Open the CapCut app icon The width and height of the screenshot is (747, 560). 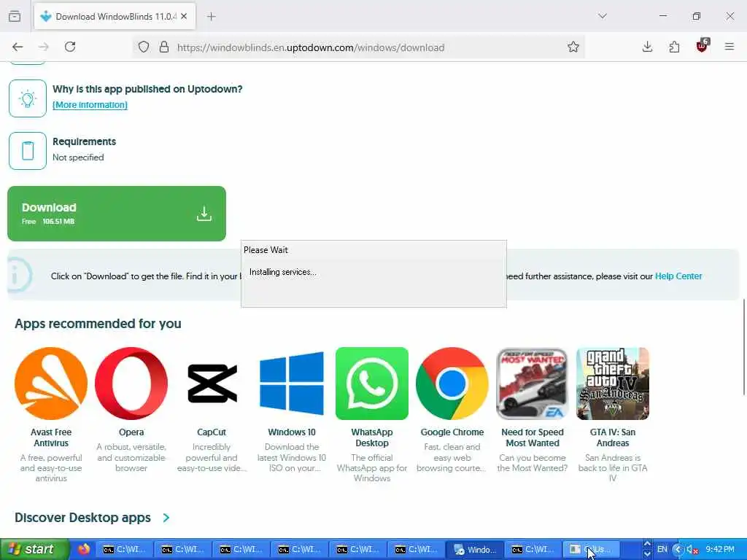(212, 384)
